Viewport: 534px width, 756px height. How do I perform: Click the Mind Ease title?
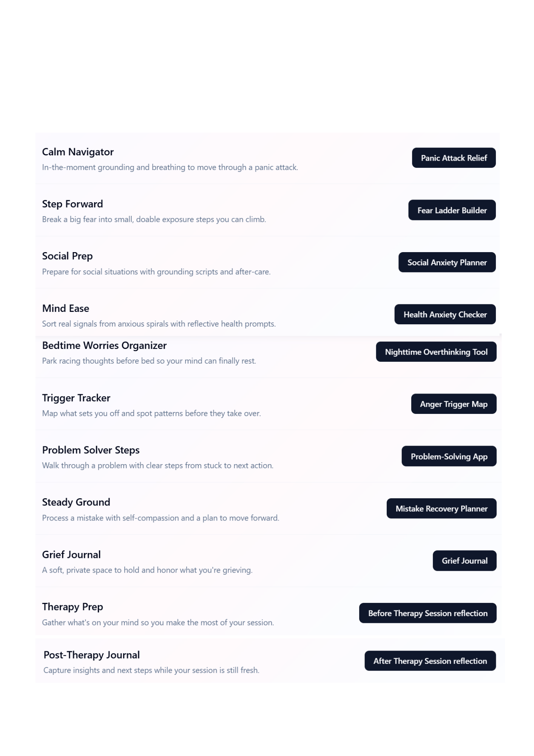(x=66, y=308)
